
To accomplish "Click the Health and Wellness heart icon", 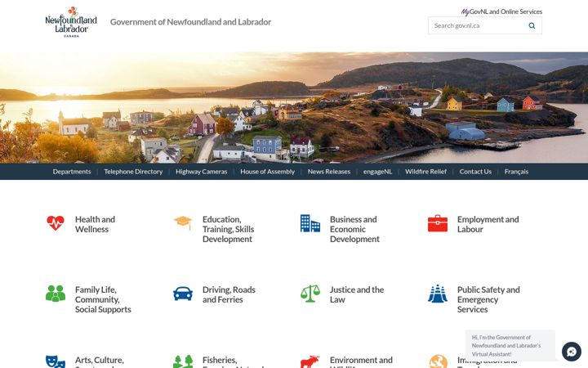I will coord(56,223).
